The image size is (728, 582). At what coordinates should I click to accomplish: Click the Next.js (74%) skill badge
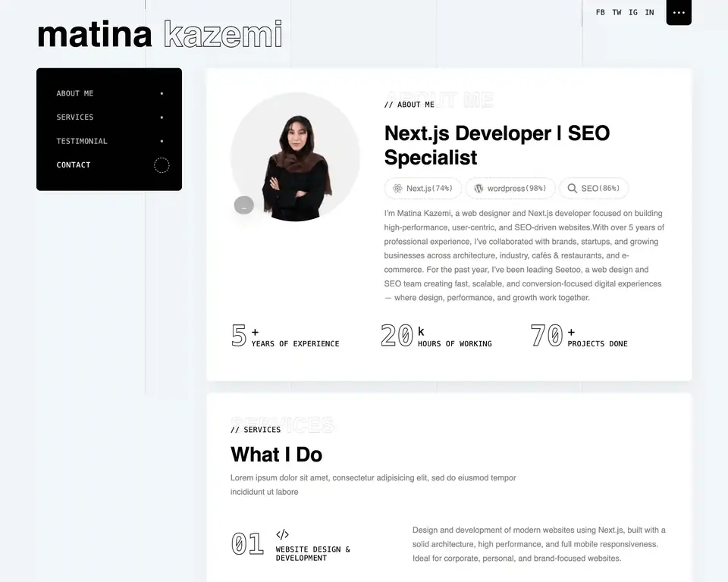coord(422,189)
